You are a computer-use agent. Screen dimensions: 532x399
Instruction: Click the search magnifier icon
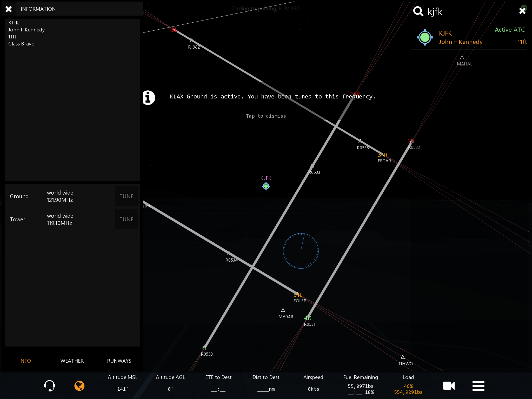point(418,11)
